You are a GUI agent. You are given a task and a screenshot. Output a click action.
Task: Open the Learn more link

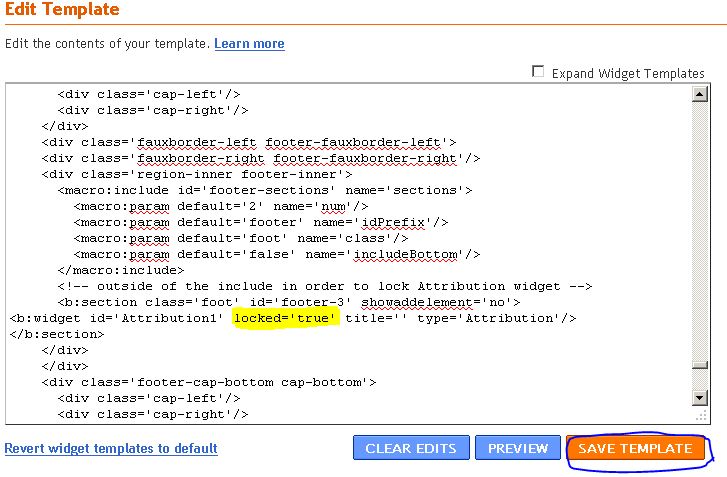[x=249, y=44]
